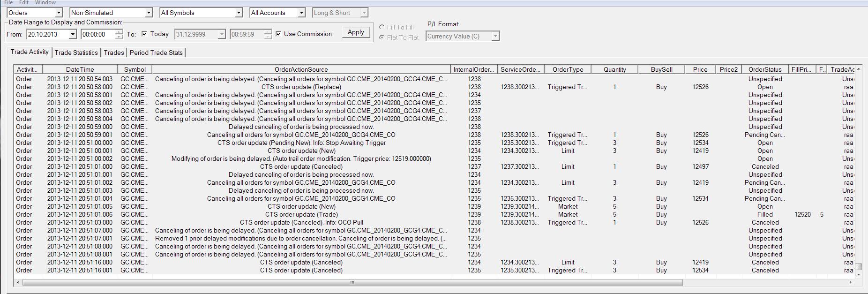Sort by the BuySell column header
Screen dimensions: 868x294
coord(661,69)
